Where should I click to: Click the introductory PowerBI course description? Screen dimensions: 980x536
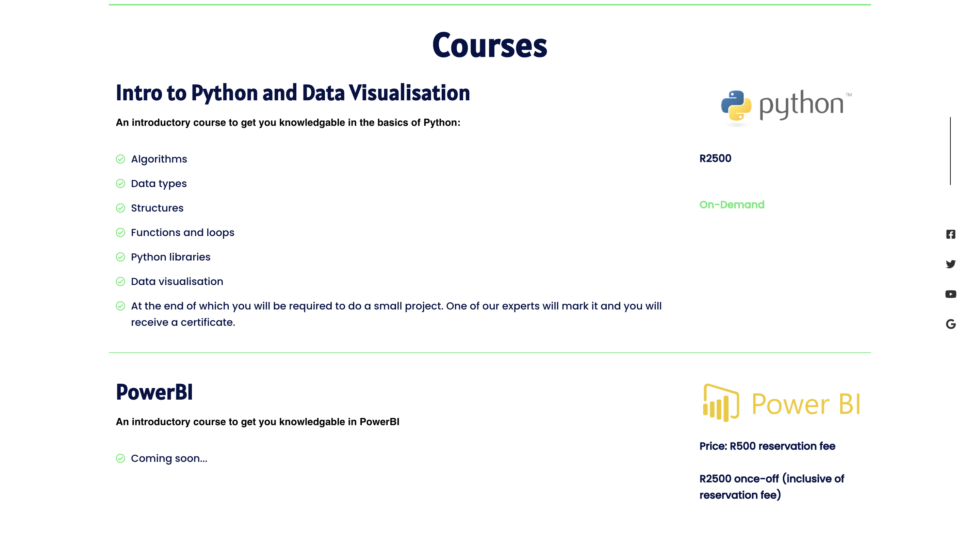[x=258, y=422]
